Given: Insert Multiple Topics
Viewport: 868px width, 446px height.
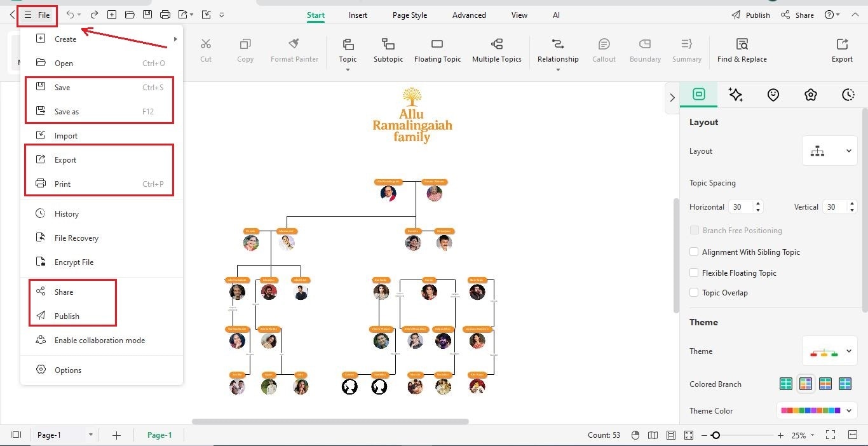Looking at the screenshot, I should (x=497, y=50).
